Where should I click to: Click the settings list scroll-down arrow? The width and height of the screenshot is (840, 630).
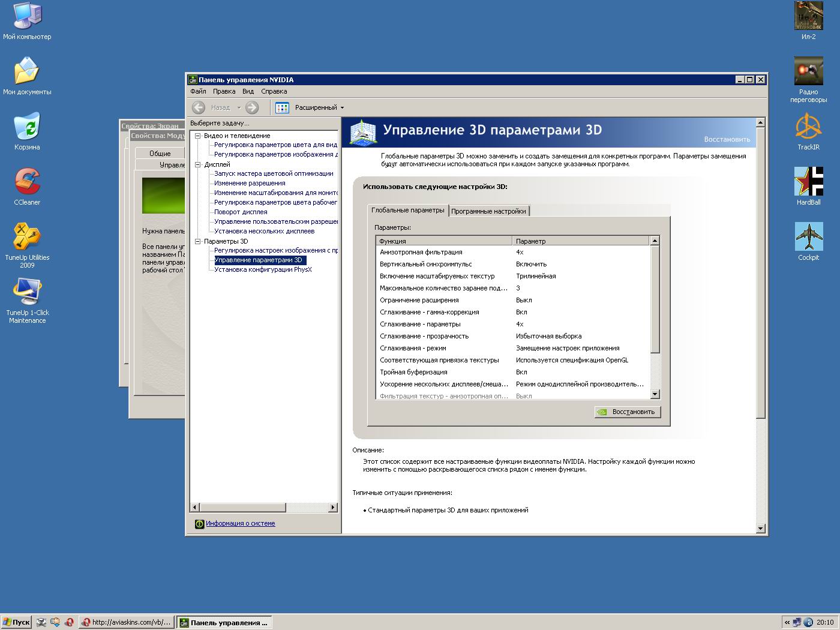point(655,394)
